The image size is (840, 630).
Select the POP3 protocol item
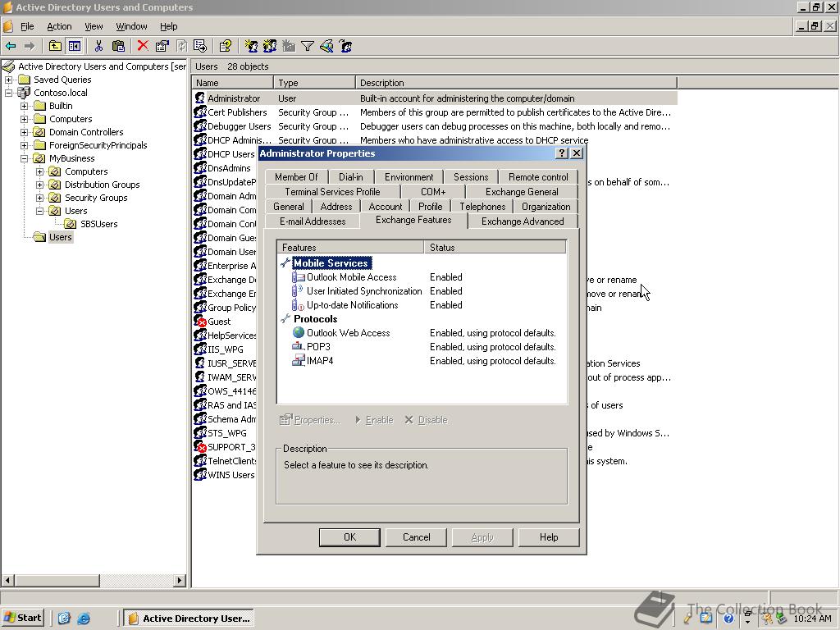[318, 347]
